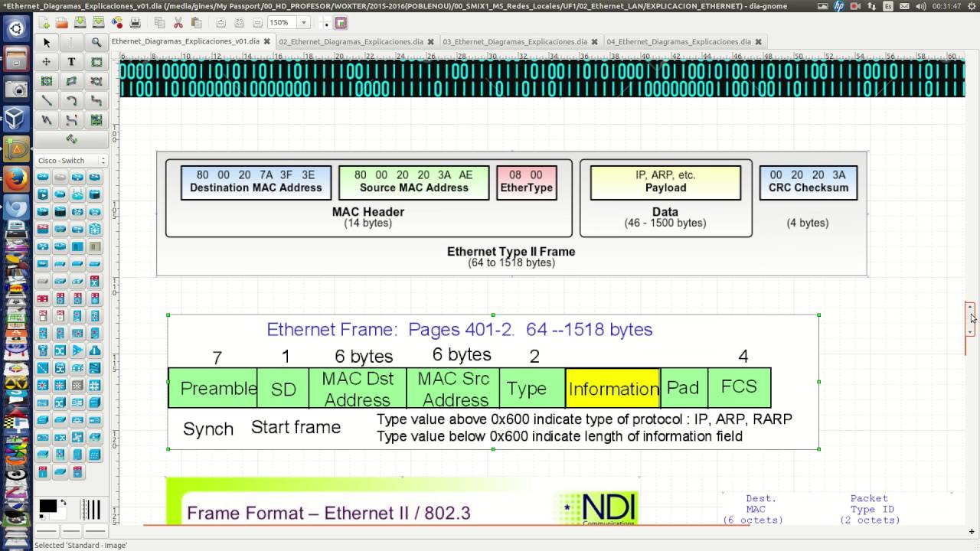Zoom in using the toolbar button

point(220,23)
